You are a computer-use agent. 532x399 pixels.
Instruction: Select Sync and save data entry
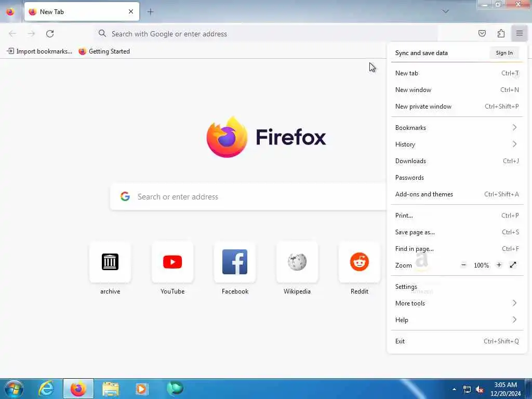coord(421,52)
